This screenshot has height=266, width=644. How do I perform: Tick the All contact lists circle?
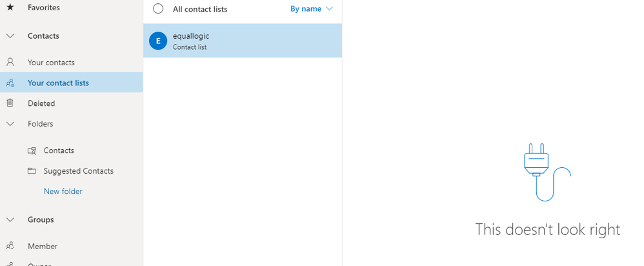[x=158, y=8]
